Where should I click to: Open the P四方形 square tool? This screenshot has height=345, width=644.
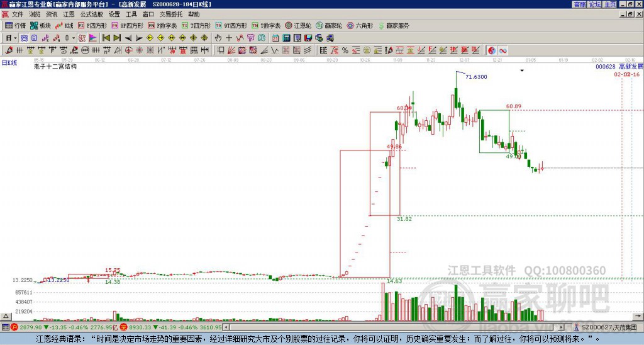[x=92, y=25]
